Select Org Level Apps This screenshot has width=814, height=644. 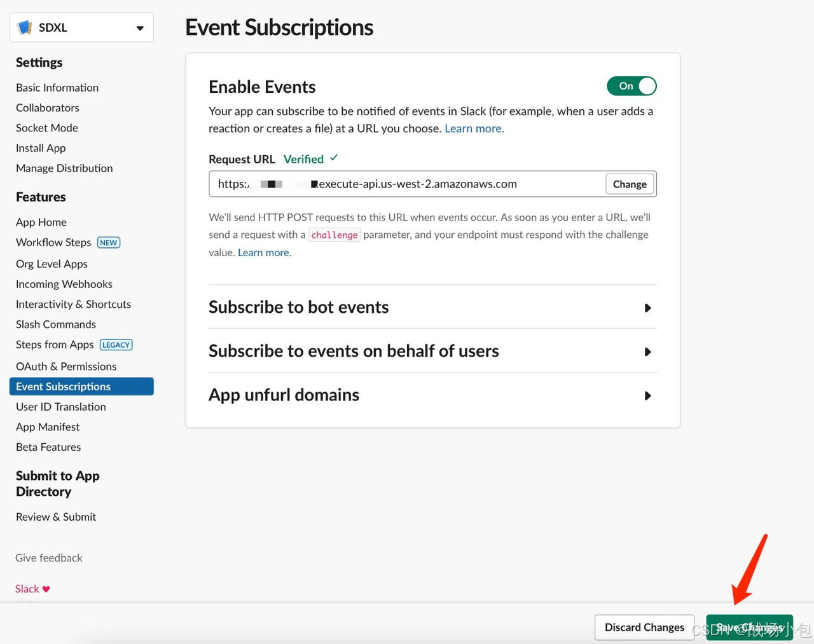point(52,264)
